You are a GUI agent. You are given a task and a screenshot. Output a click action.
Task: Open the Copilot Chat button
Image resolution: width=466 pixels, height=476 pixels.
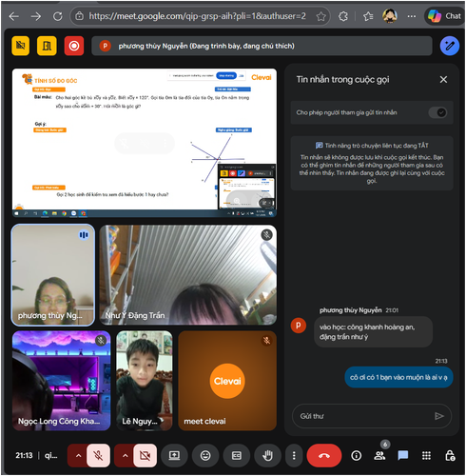(444, 16)
